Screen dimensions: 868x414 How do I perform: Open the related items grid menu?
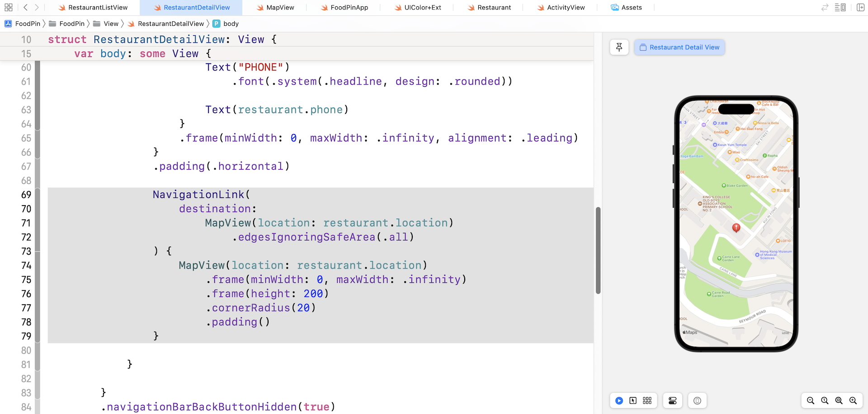[x=9, y=7]
